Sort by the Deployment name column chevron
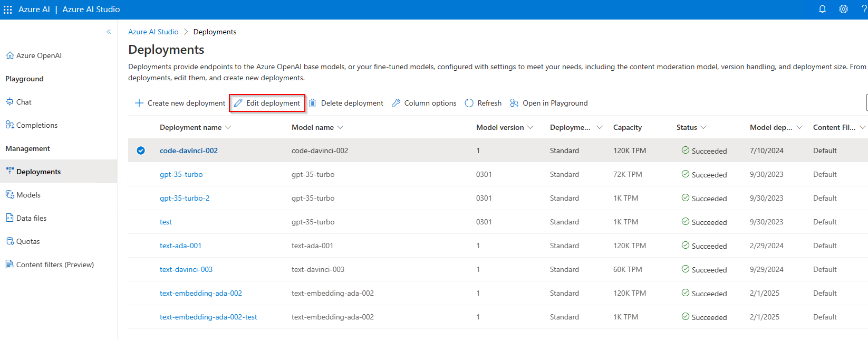 [x=228, y=127]
